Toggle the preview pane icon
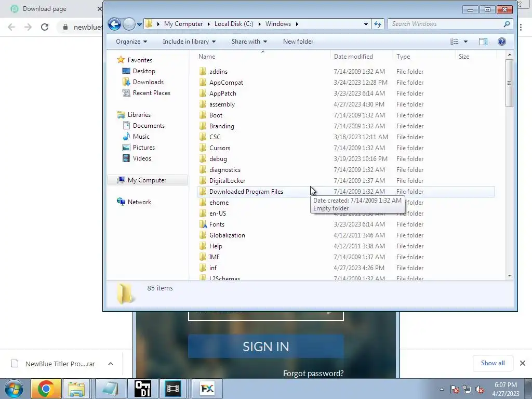This screenshot has height=399, width=532. click(483, 42)
